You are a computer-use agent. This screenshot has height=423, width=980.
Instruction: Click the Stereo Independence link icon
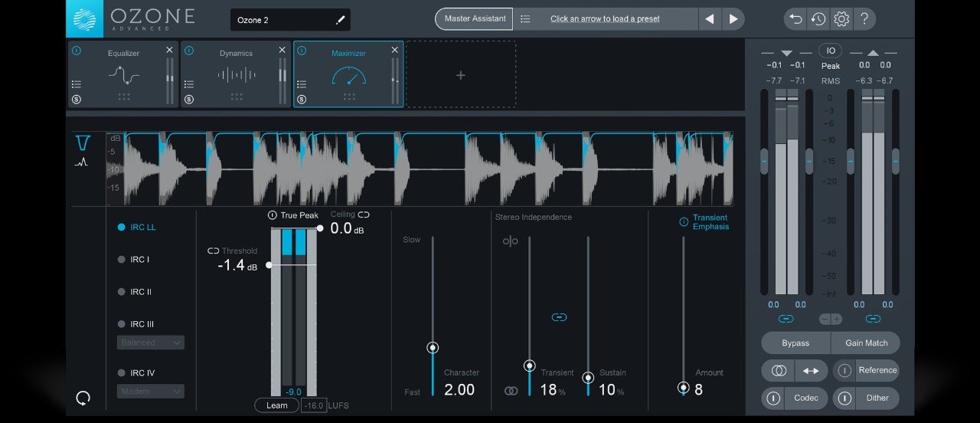coord(559,317)
